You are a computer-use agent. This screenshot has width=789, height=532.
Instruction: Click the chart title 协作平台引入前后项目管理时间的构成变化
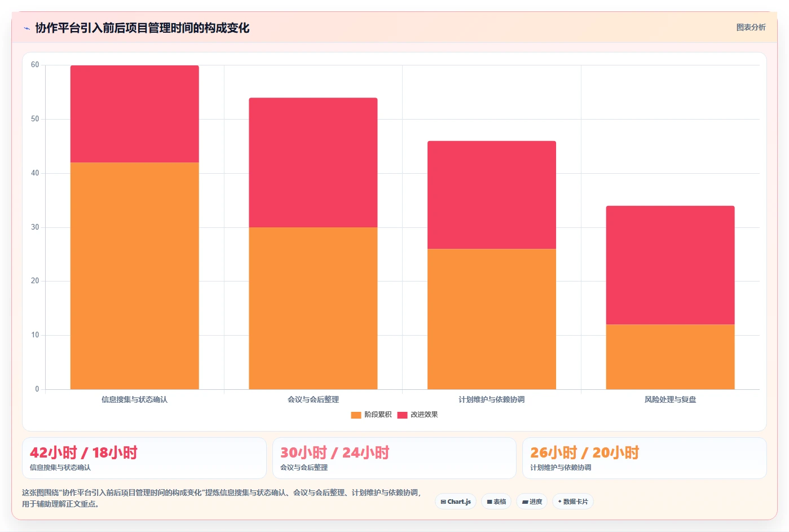point(142,28)
